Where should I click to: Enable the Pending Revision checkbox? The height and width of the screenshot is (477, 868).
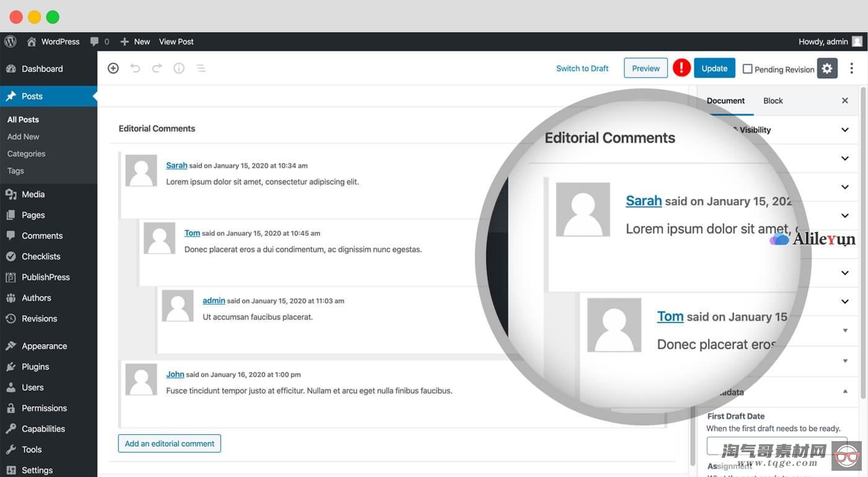coord(748,69)
